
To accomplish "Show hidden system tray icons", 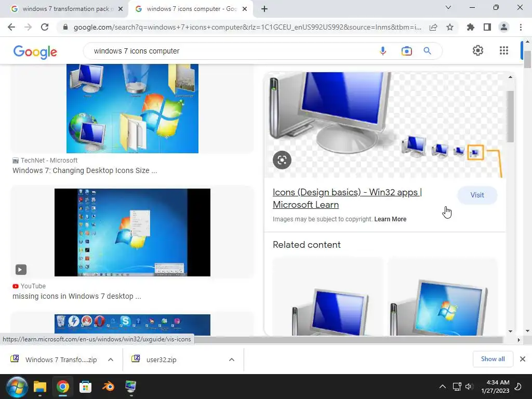I will point(443,387).
